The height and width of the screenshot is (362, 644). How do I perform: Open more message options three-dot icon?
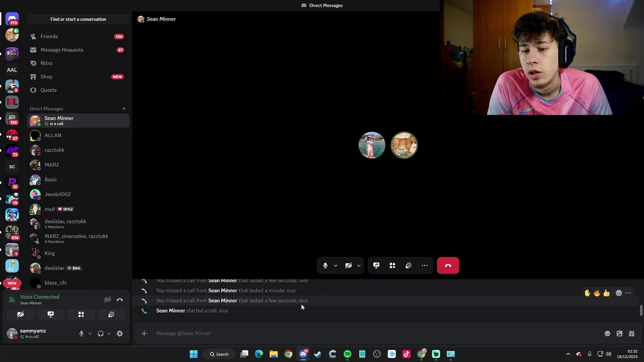628,293
